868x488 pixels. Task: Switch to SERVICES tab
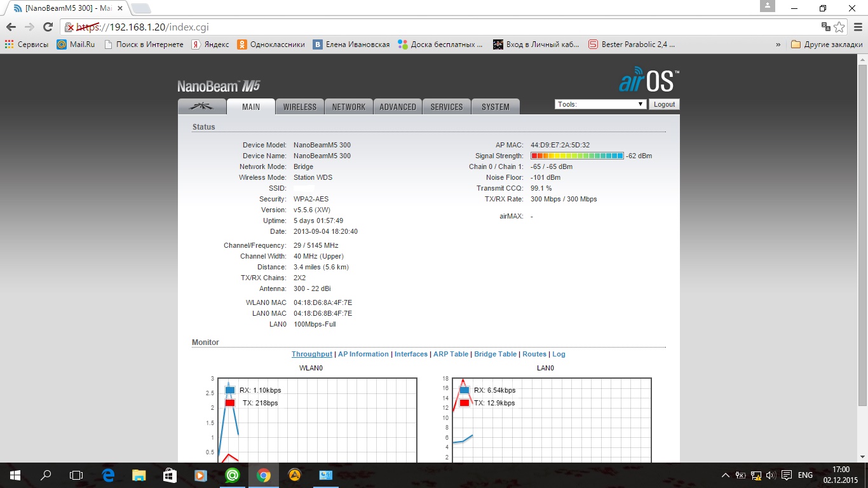coord(447,107)
